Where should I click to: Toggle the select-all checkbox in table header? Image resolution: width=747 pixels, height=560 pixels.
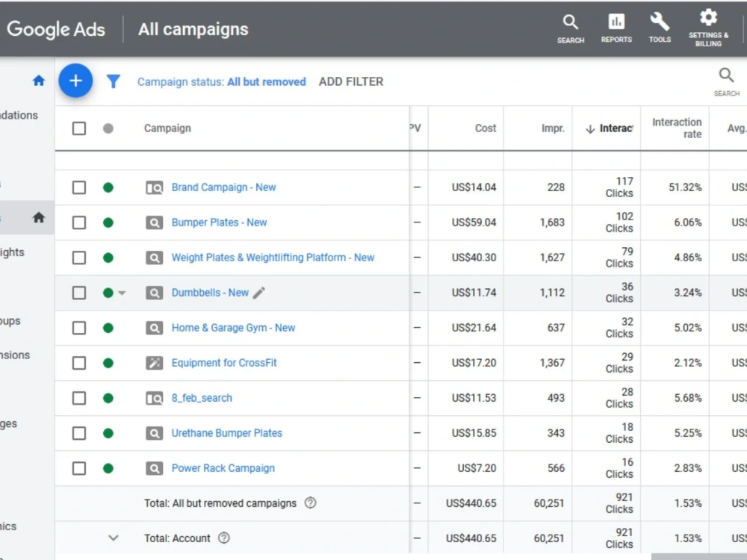tap(79, 128)
